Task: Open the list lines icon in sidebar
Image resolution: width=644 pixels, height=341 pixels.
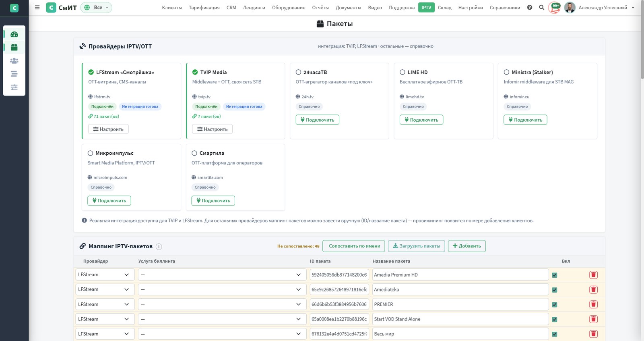Action: pos(14,74)
